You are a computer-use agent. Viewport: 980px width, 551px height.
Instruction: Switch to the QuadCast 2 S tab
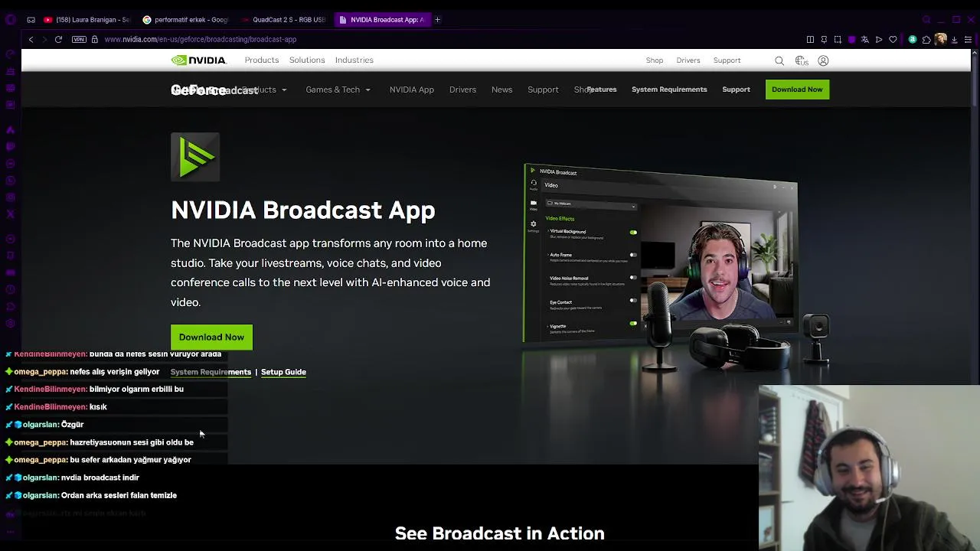283,19
